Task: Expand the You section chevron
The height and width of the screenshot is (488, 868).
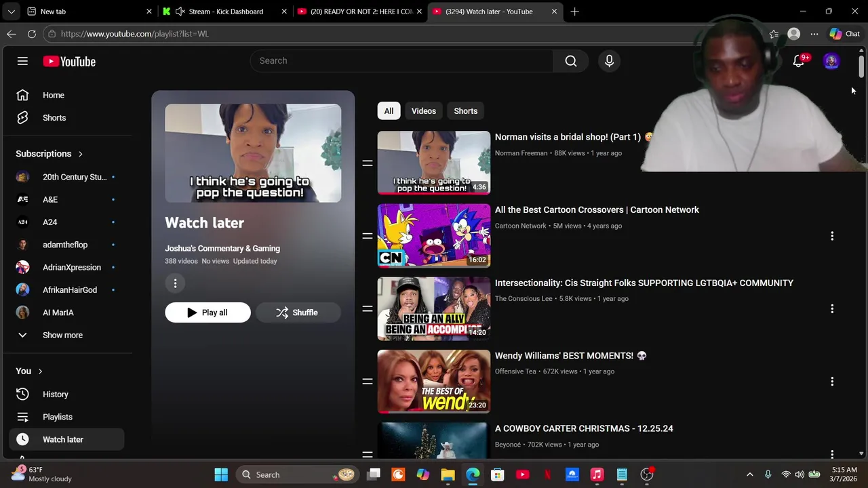Action: coord(40,371)
